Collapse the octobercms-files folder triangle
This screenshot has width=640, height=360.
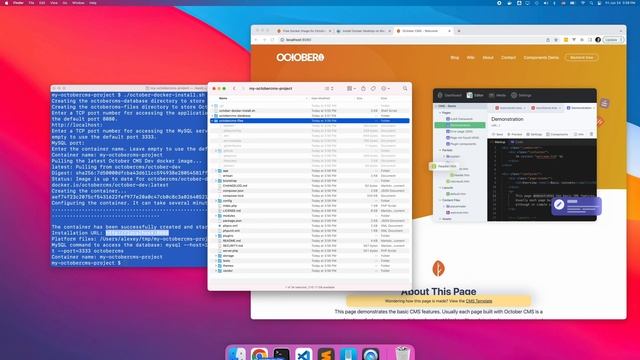pos(213,121)
